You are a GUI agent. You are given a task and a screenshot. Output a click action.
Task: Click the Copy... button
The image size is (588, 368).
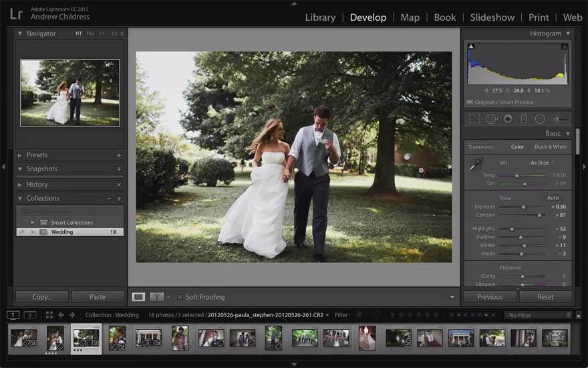42,296
